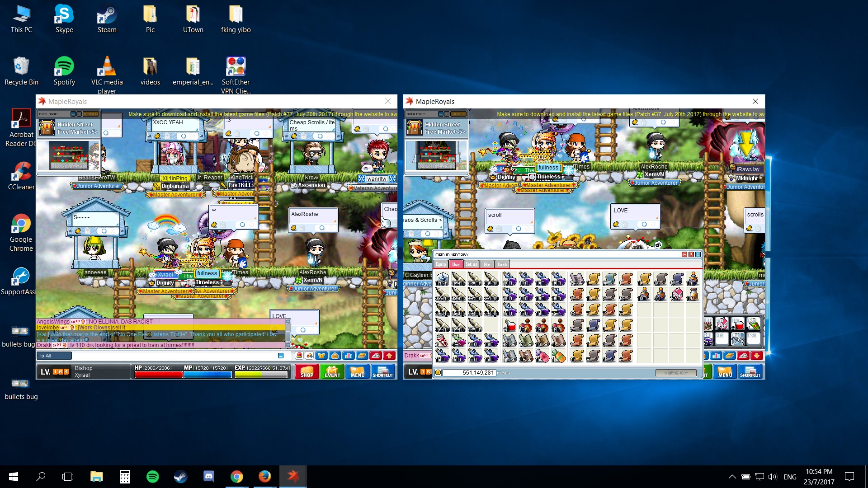Screen dimensions: 868x488
Task: Click the Ins milk quickslot in right window
Action: tap(722, 324)
